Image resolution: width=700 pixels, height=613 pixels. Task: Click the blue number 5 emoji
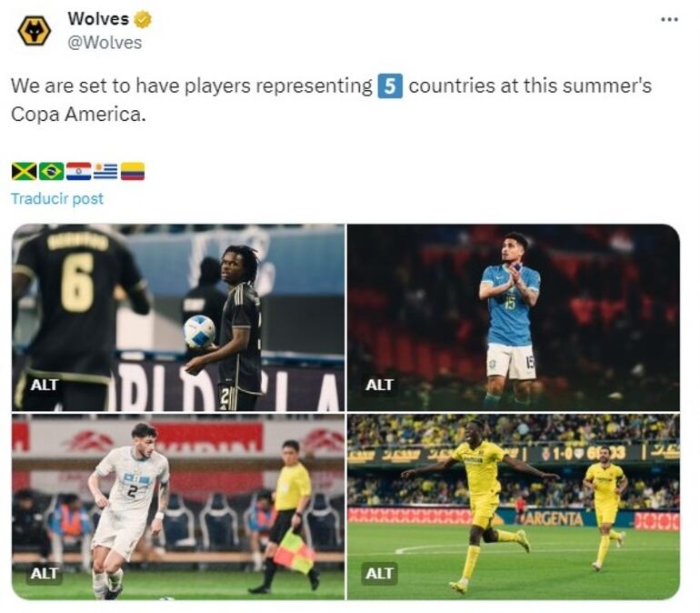click(390, 85)
